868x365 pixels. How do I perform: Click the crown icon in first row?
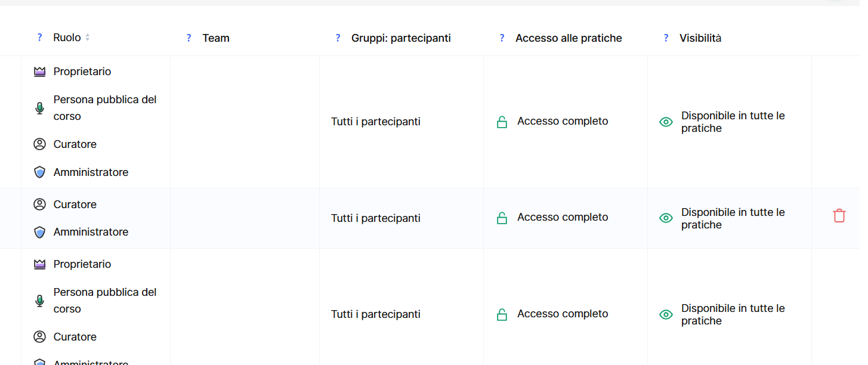[x=39, y=72]
